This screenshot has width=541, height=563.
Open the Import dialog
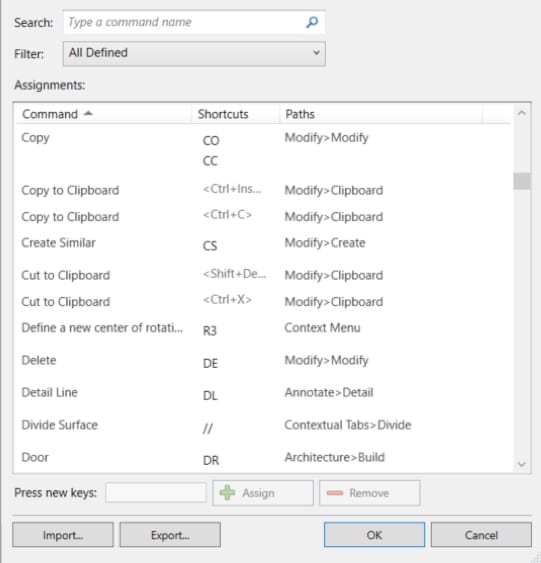(x=63, y=535)
